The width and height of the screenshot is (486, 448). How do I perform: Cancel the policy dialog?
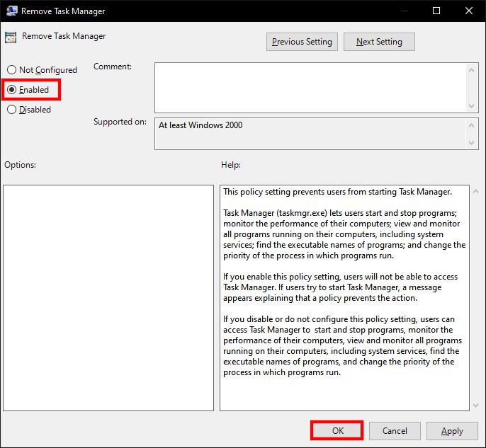pyautogui.click(x=395, y=431)
